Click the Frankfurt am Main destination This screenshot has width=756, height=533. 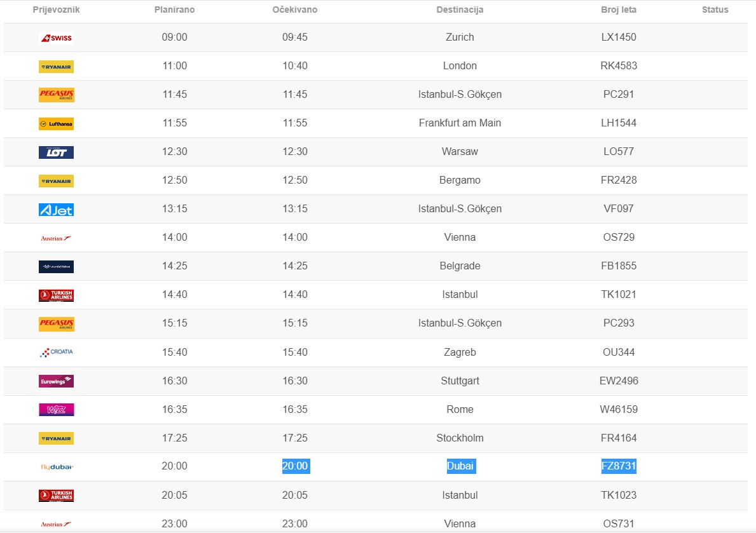point(460,123)
